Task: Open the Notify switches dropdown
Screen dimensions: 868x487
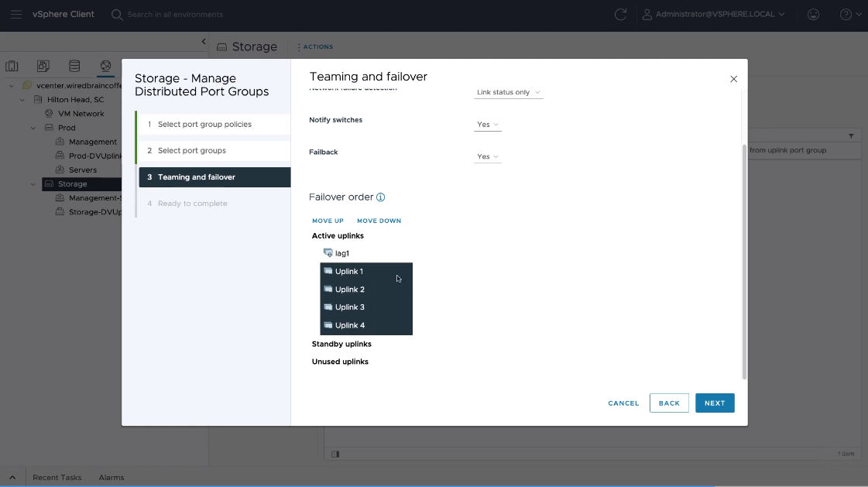Action: [x=487, y=125]
